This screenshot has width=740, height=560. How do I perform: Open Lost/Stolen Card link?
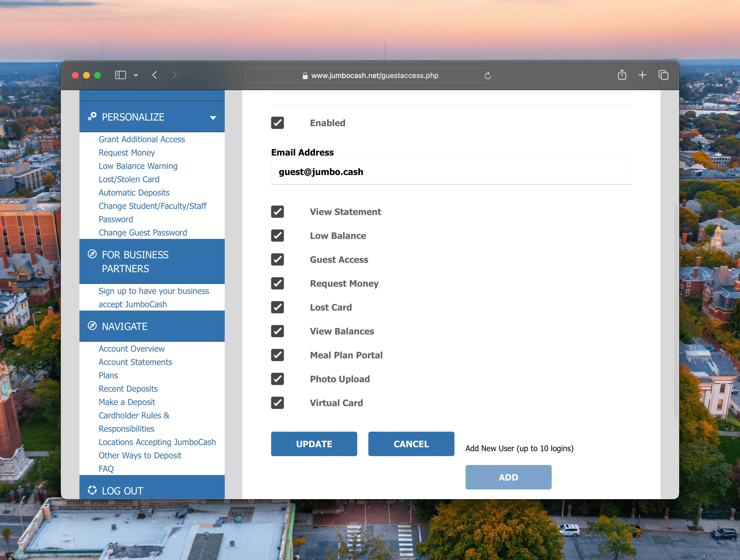[x=129, y=179]
